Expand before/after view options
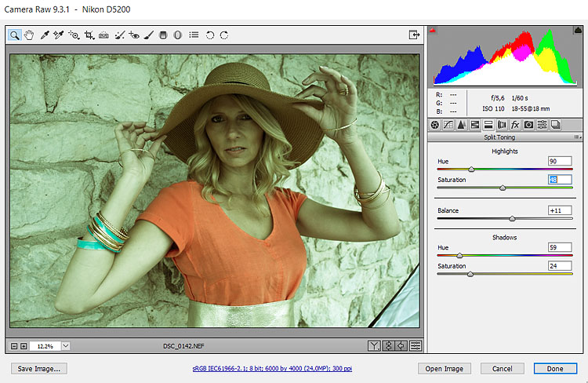Viewport: 588px width, 383px height. 375,345
